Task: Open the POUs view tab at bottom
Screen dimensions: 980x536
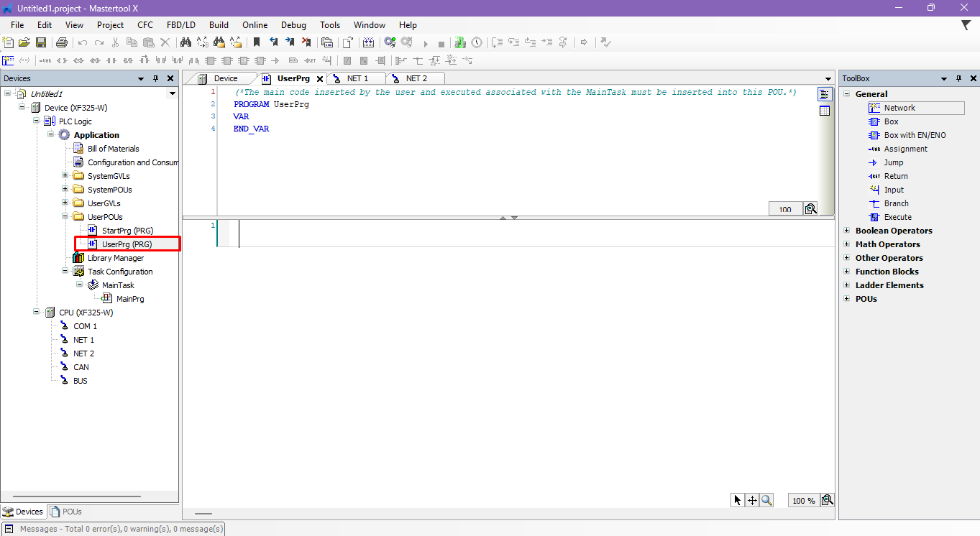Action: click(66, 512)
